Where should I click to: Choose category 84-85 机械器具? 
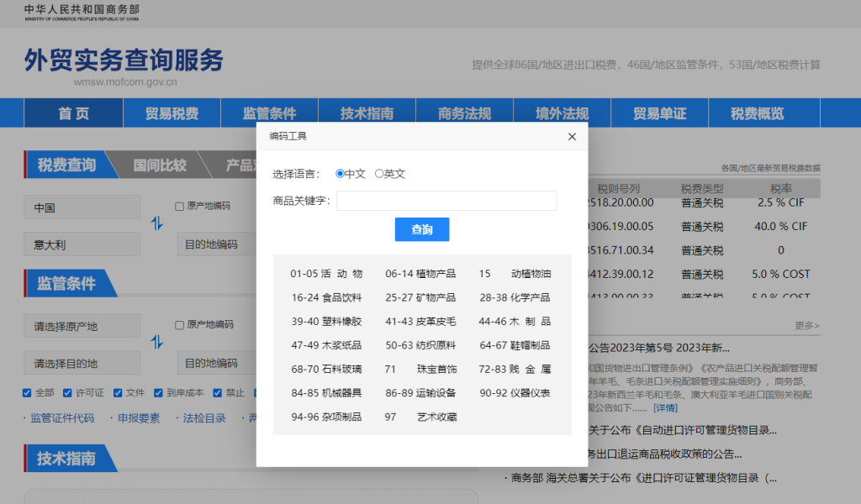coord(326,393)
